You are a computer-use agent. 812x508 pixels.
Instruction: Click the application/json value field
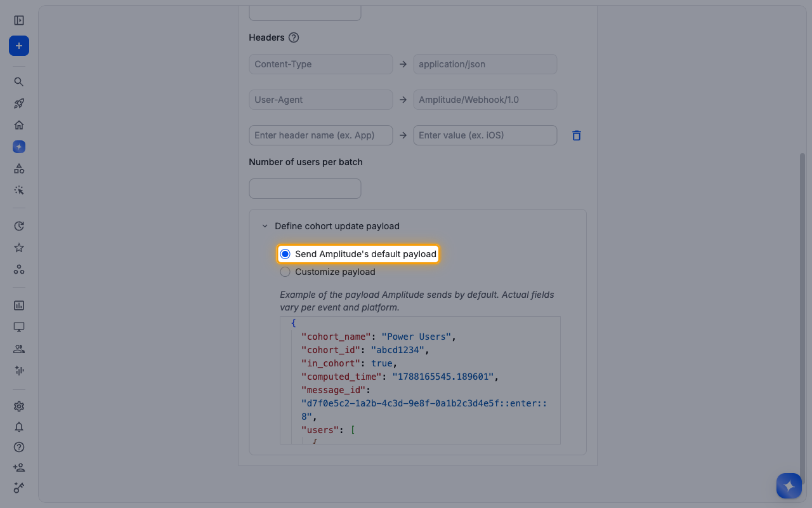click(x=485, y=64)
